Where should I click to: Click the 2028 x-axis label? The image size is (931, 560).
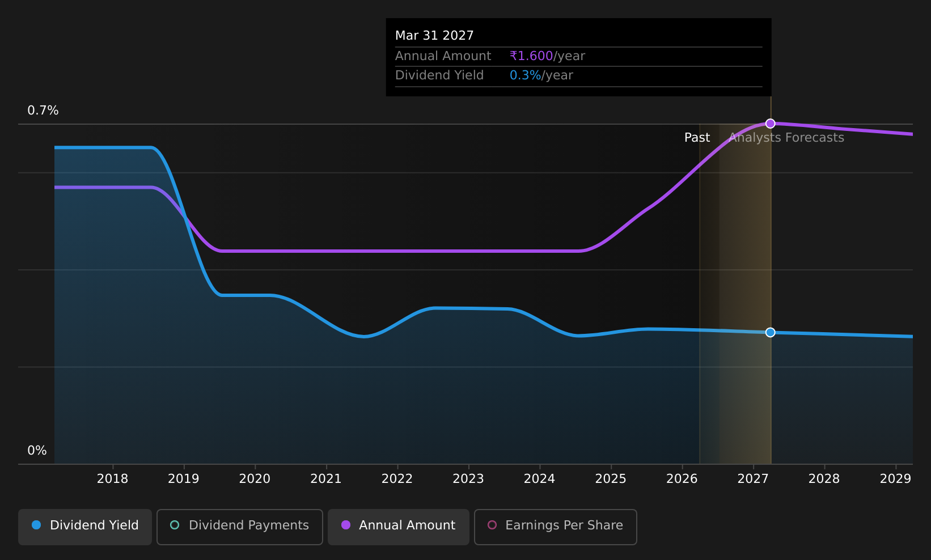[824, 479]
